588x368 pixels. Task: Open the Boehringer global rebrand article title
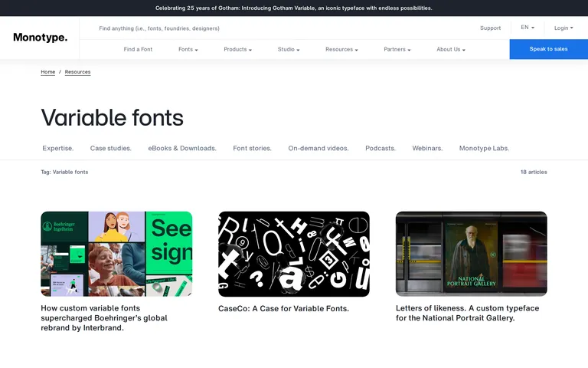[x=104, y=318]
